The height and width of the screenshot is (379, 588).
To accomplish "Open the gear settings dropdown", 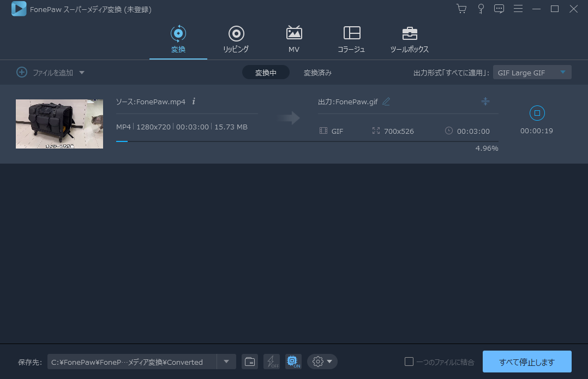I will pos(322,362).
